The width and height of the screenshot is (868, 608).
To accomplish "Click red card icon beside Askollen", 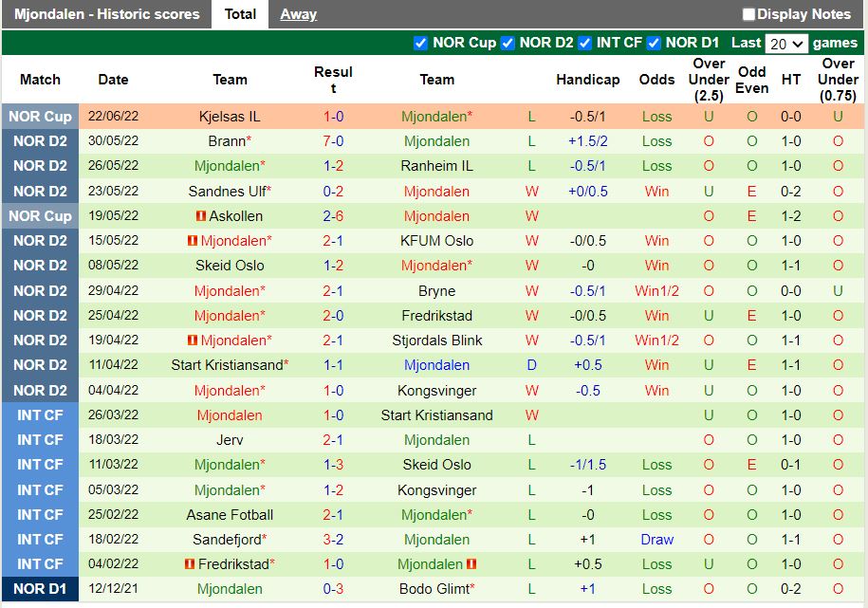I will [x=201, y=216].
